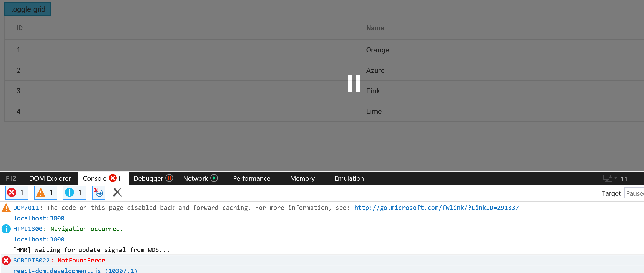Enable the info message count toggle

[x=74, y=192]
